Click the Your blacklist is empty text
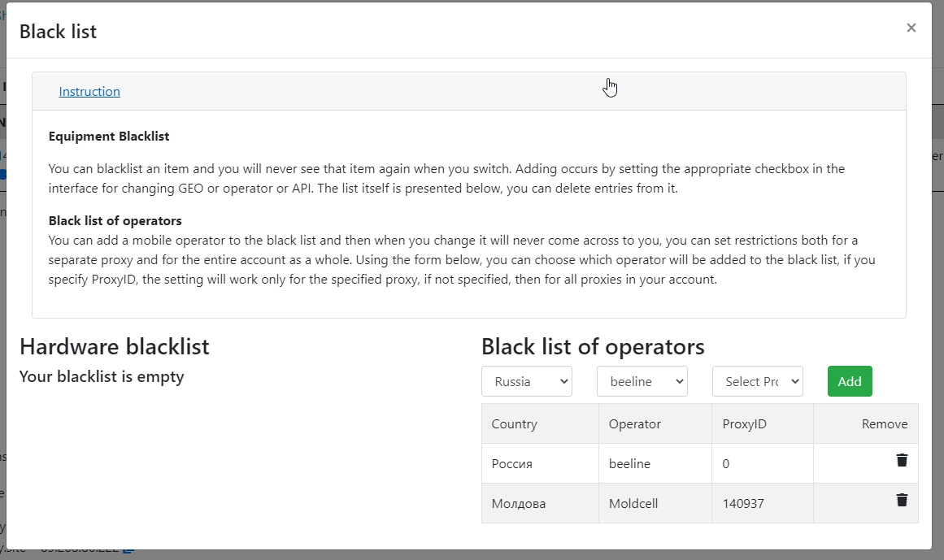The width and height of the screenshot is (944, 560). point(102,376)
